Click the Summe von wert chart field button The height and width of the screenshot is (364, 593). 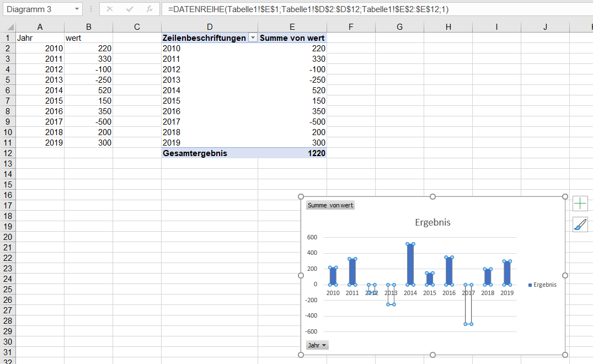click(330, 205)
